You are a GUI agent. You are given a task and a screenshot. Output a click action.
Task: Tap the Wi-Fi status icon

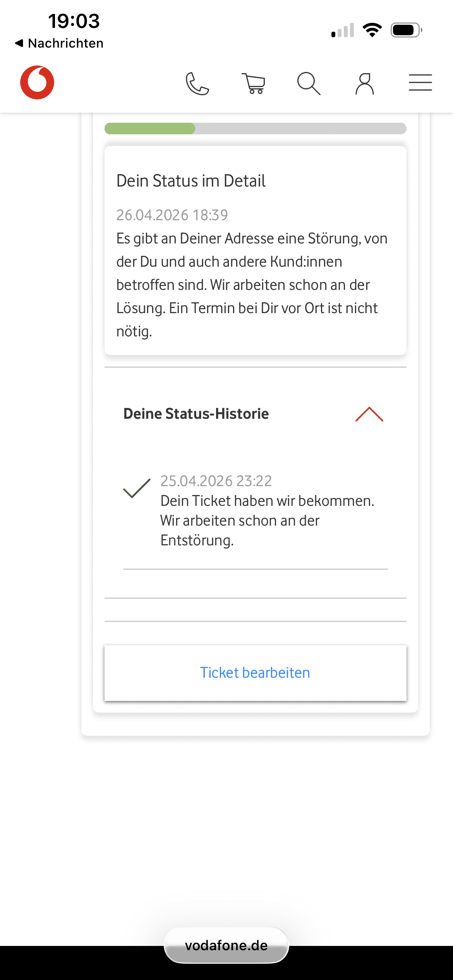coord(372,30)
